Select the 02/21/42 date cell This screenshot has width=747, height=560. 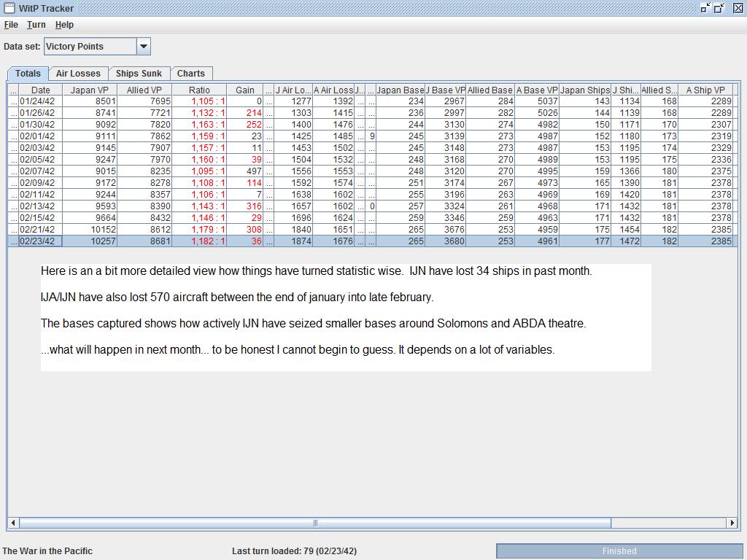pos(41,230)
